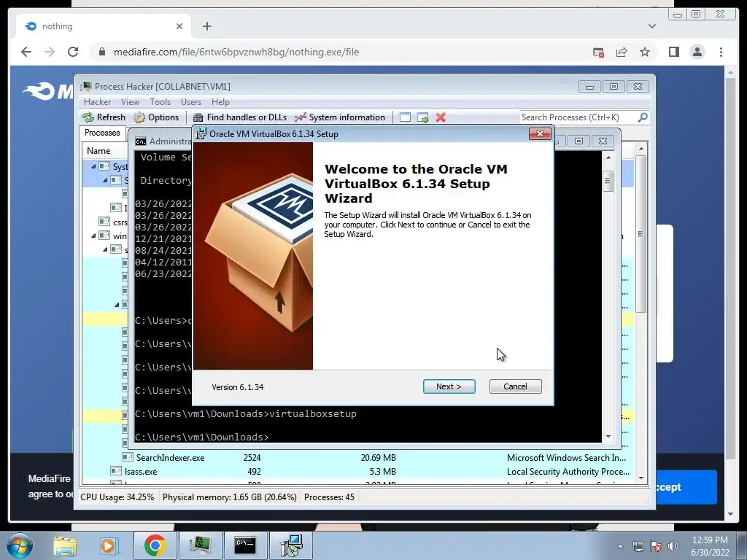Click browser page scrollbar down arrow

coord(731,514)
